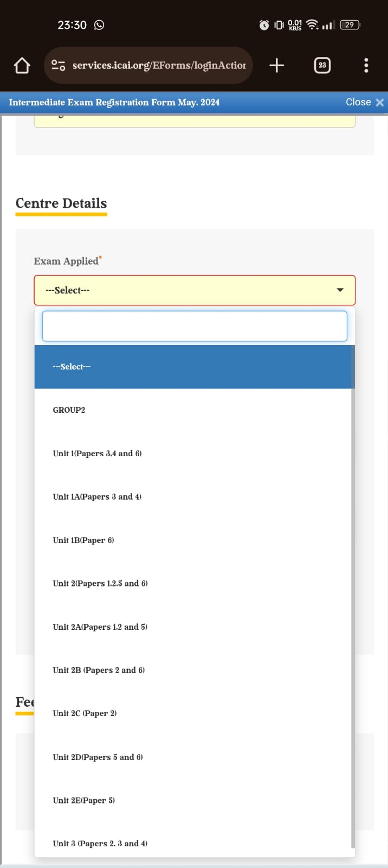
Task: Open the tab switcher showing 23 tabs
Action: click(x=322, y=66)
